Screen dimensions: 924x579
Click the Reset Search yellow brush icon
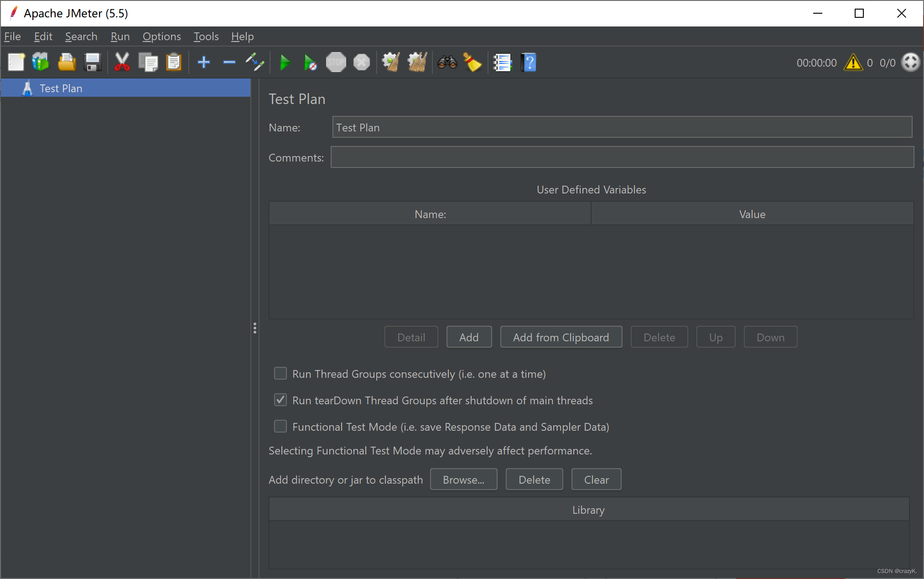pos(472,63)
